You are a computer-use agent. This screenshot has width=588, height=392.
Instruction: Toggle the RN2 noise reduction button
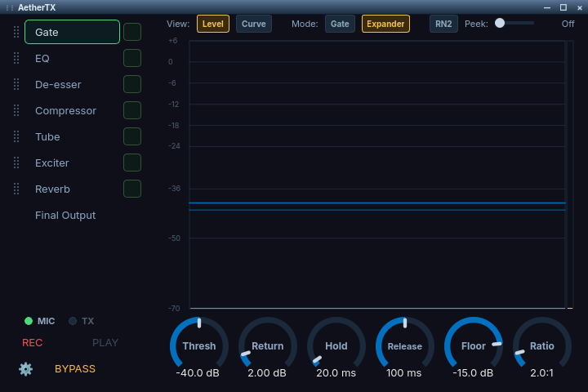coord(443,24)
